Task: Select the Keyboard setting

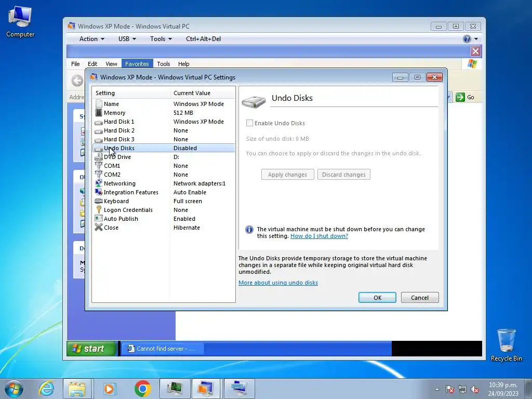Action: [164, 201]
